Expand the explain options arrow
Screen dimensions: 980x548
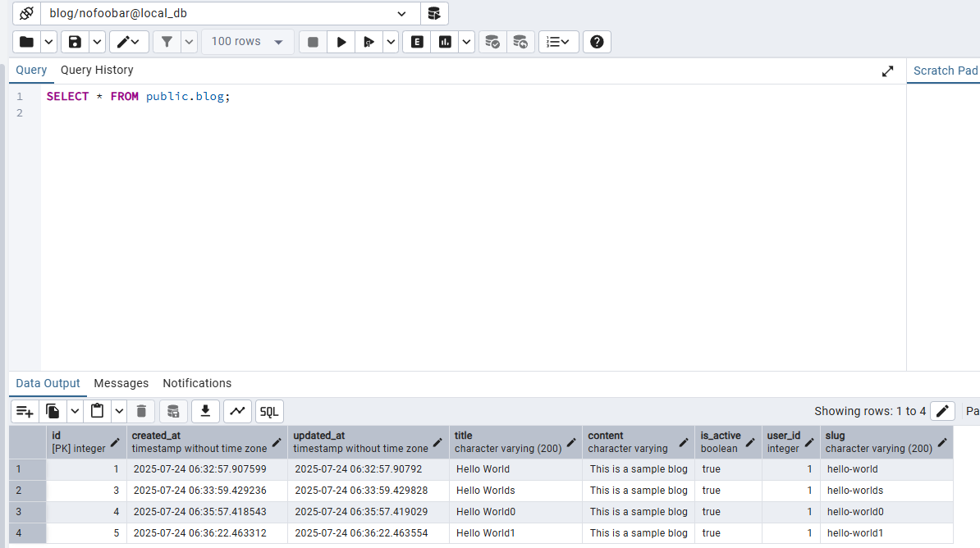pyautogui.click(x=467, y=42)
